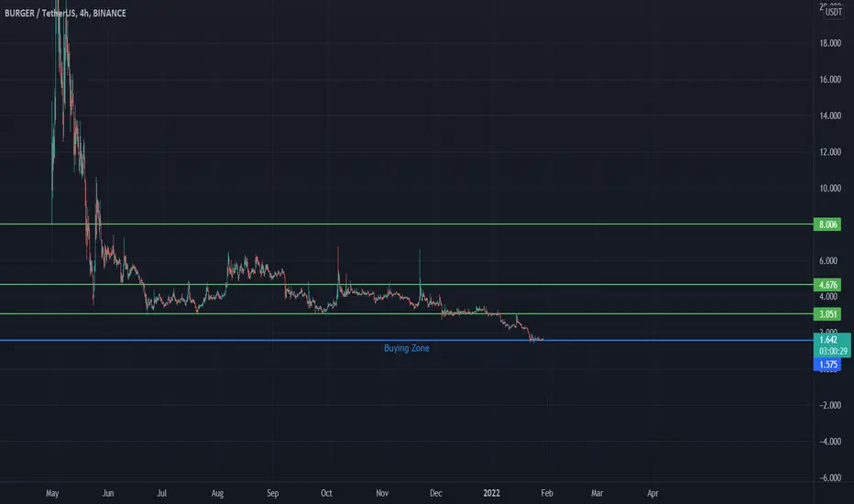Select the blue Buying Zone horizontal line
The image size is (854, 504).
coord(406,340)
